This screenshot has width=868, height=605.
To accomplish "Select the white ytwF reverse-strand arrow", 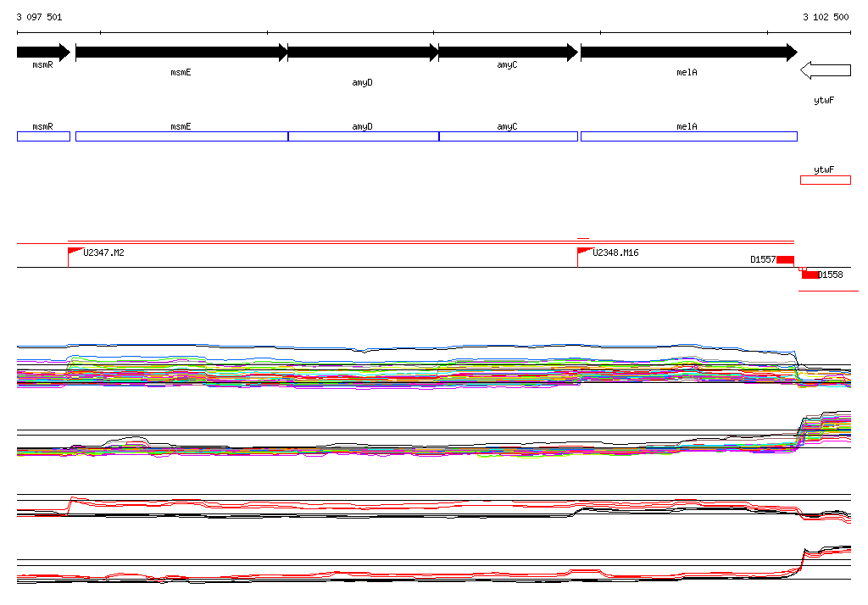I will pyautogui.click(x=826, y=70).
